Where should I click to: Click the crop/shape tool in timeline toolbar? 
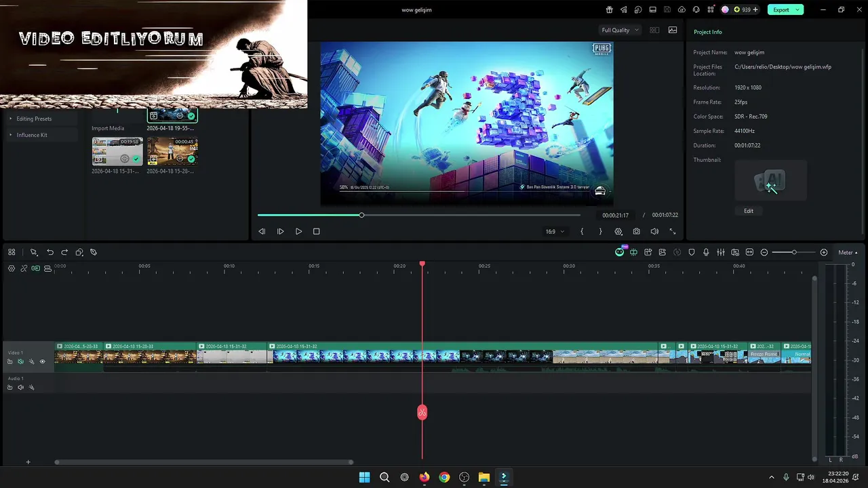pyautogui.click(x=79, y=252)
